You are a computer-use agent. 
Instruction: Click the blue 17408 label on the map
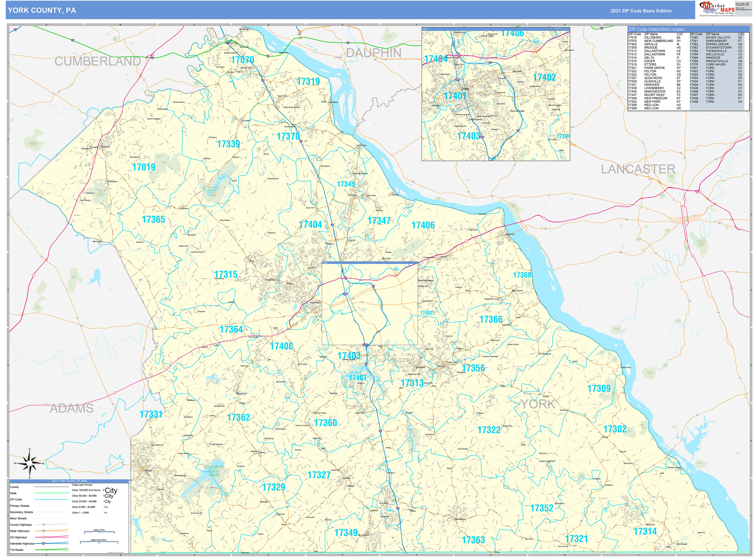pos(281,346)
